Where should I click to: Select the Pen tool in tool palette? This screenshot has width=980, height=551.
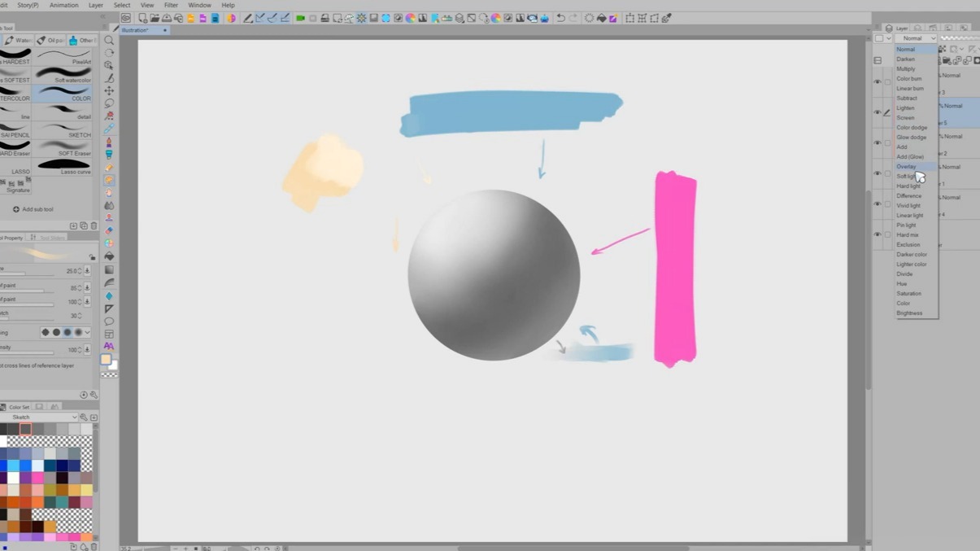tap(109, 142)
